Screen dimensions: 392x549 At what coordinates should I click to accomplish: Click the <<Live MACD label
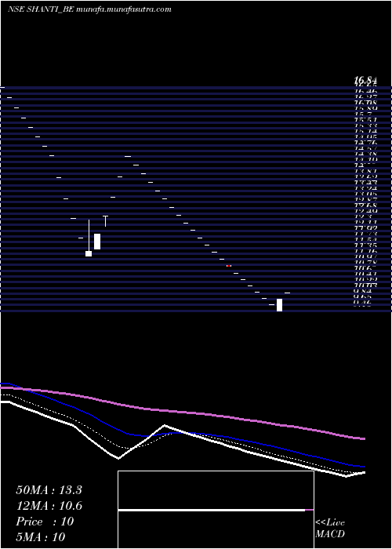(x=330, y=529)
